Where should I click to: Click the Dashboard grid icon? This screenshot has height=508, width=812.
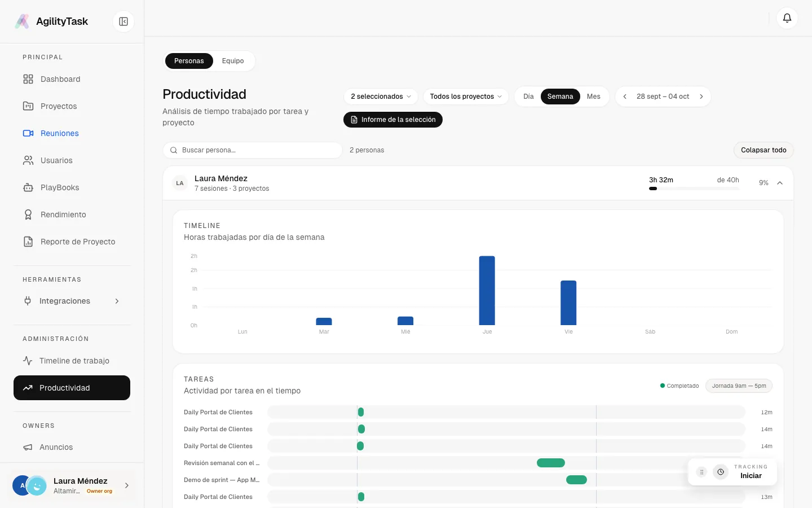coord(28,79)
